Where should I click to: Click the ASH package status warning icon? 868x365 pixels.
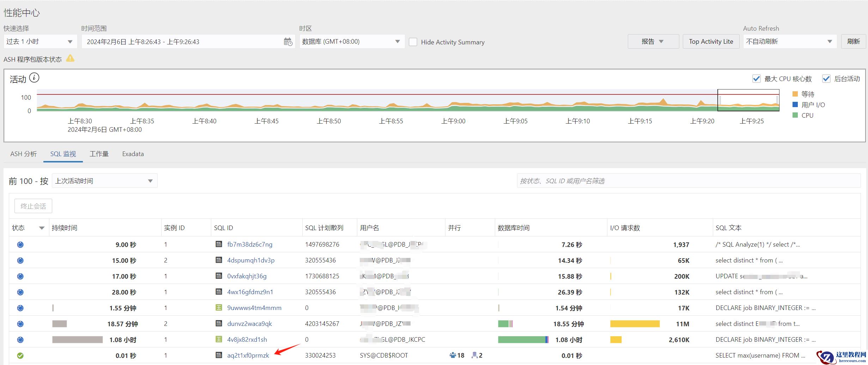pyautogui.click(x=70, y=58)
